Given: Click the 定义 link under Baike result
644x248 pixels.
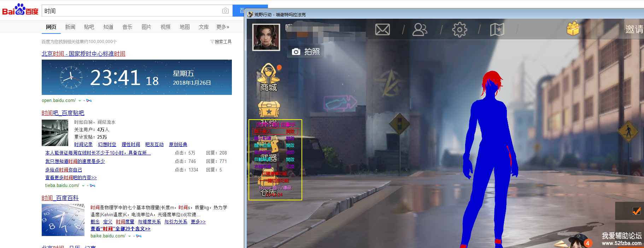Looking at the screenshot, I should coord(108,222).
